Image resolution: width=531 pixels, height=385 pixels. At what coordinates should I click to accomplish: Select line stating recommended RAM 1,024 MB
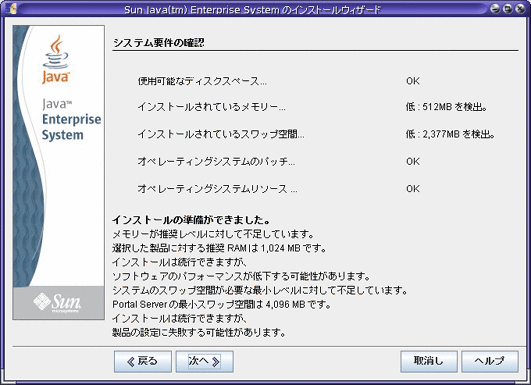pyautogui.click(x=219, y=248)
